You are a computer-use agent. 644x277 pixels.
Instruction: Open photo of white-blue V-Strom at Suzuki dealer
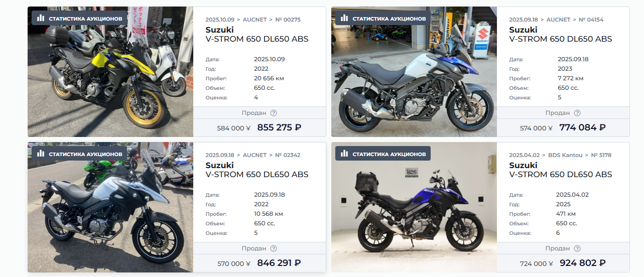[414, 72]
